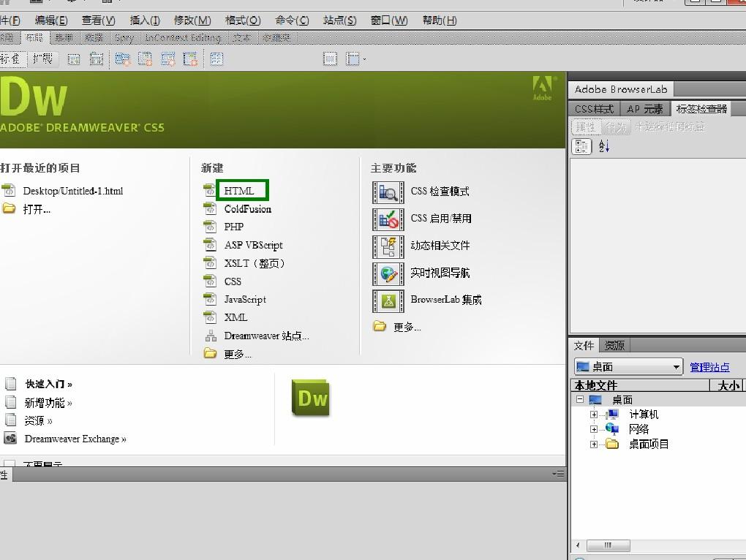Click the CSS 启用/禁用 icon

coord(388,219)
